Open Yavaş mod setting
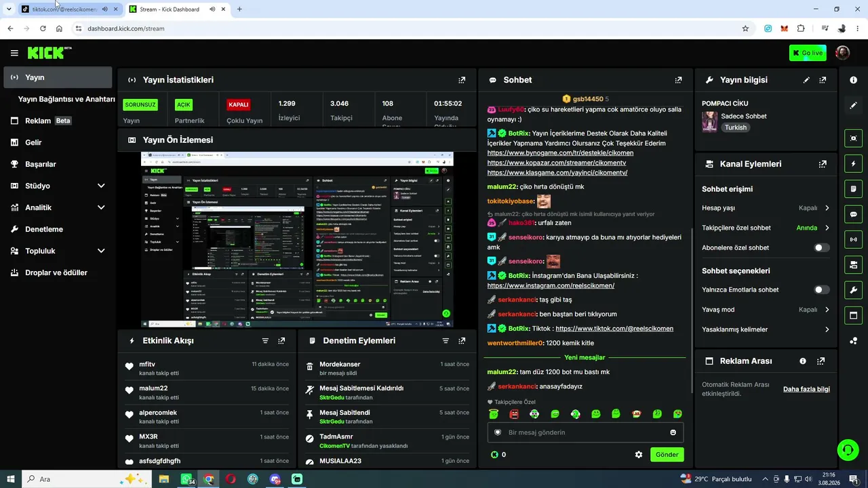 [766, 310]
